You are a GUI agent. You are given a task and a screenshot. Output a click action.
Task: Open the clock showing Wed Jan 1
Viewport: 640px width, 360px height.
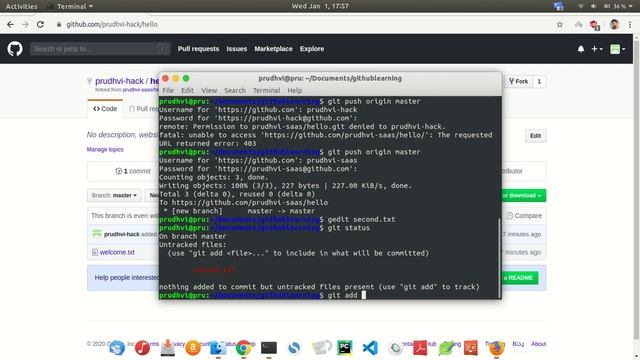320,6
